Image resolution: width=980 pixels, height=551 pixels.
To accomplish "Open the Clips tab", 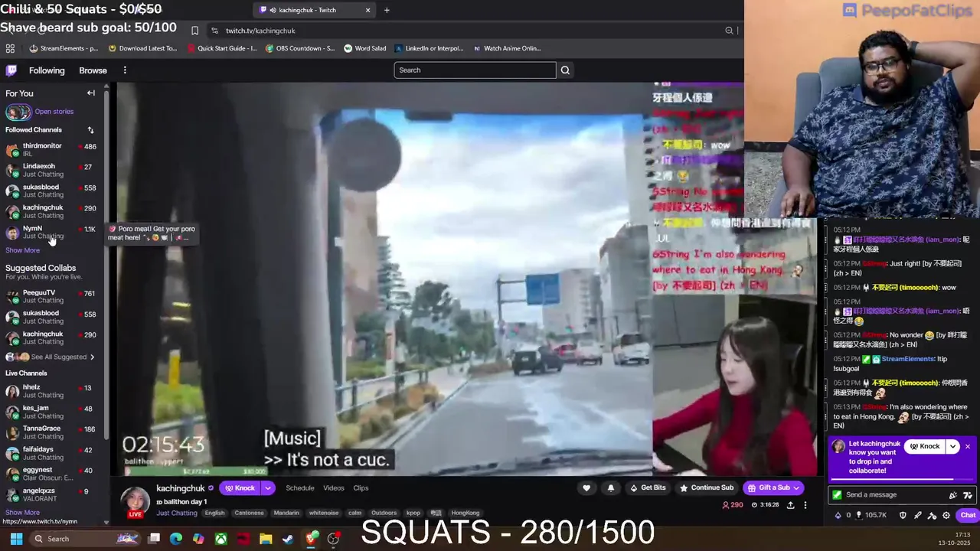I will point(361,488).
